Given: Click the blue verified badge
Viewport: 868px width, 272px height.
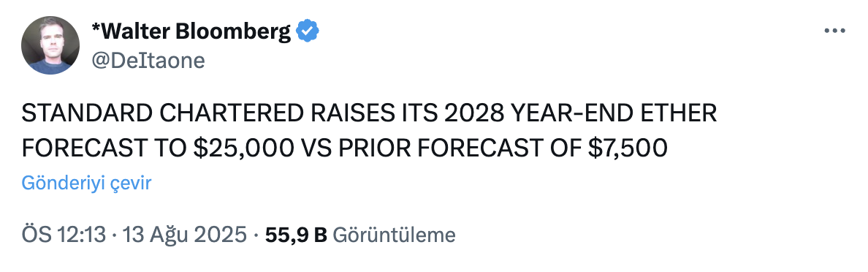Looking at the screenshot, I should [307, 32].
